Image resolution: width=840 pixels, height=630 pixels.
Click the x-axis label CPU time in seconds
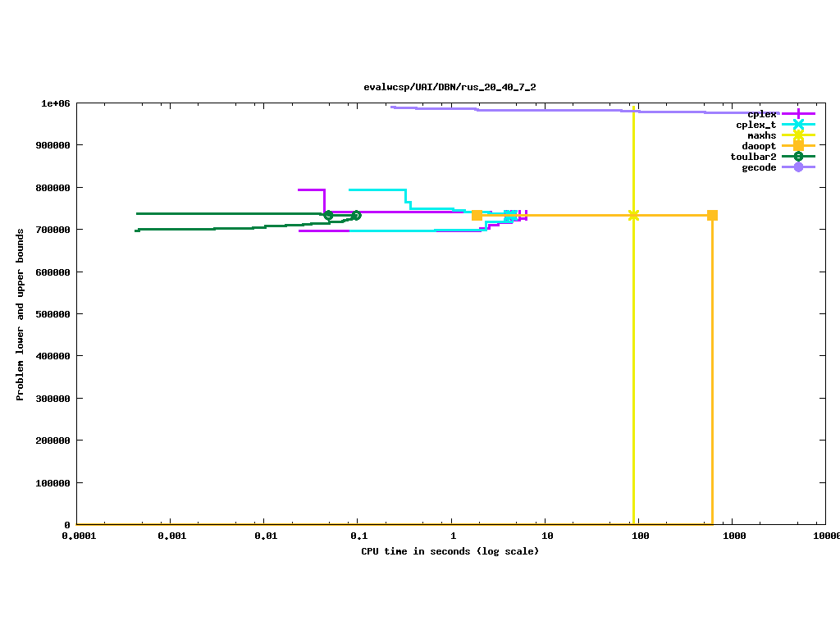coord(450,551)
